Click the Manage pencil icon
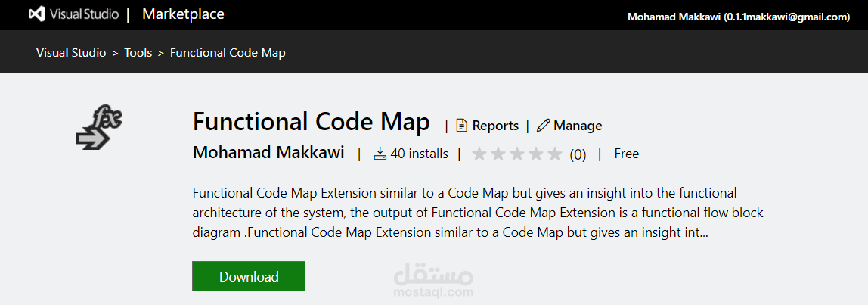This screenshot has width=868, height=305. click(x=543, y=126)
